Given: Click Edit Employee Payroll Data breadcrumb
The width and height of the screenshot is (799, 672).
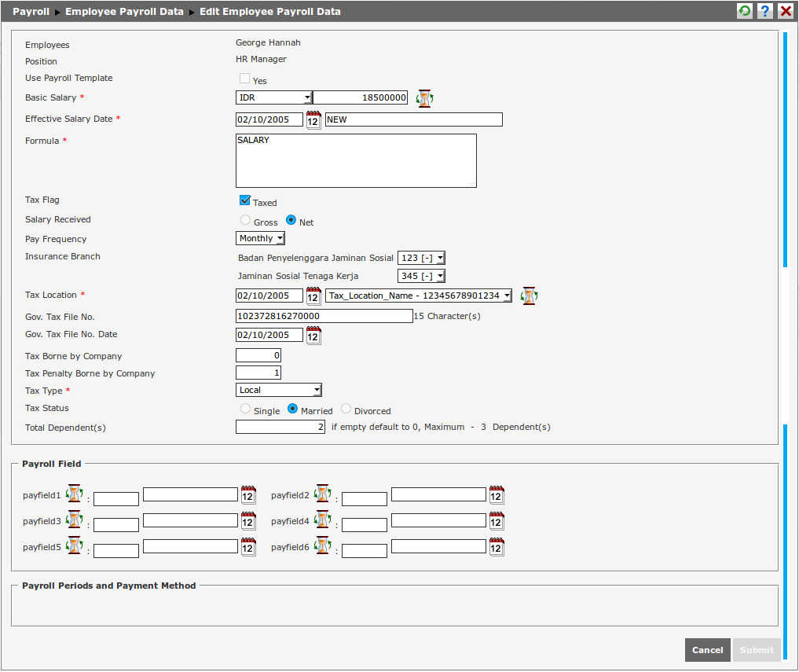Looking at the screenshot, I should pyautogui.click(x=270, y=11).
